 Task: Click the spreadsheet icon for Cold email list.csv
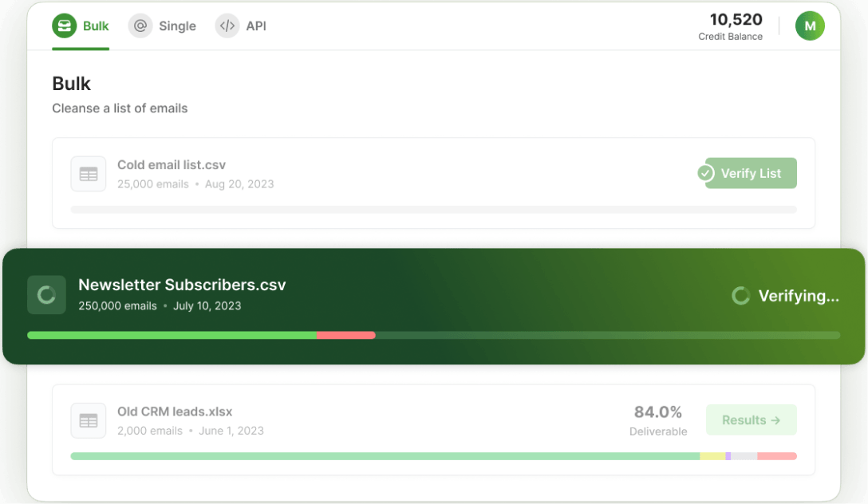click(89, 173)
